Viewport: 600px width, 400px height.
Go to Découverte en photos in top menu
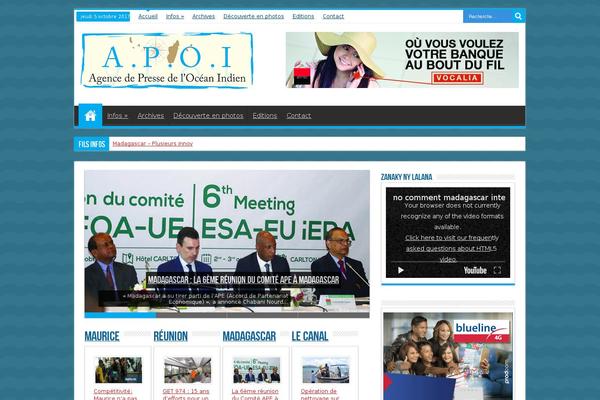click(x=253, y=16)
